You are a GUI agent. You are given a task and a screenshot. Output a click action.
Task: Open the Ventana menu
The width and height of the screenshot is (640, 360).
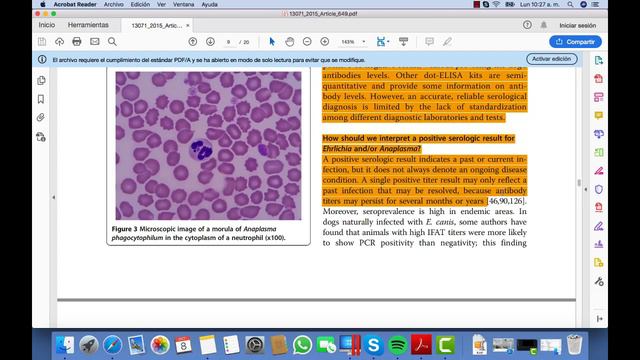184,4
